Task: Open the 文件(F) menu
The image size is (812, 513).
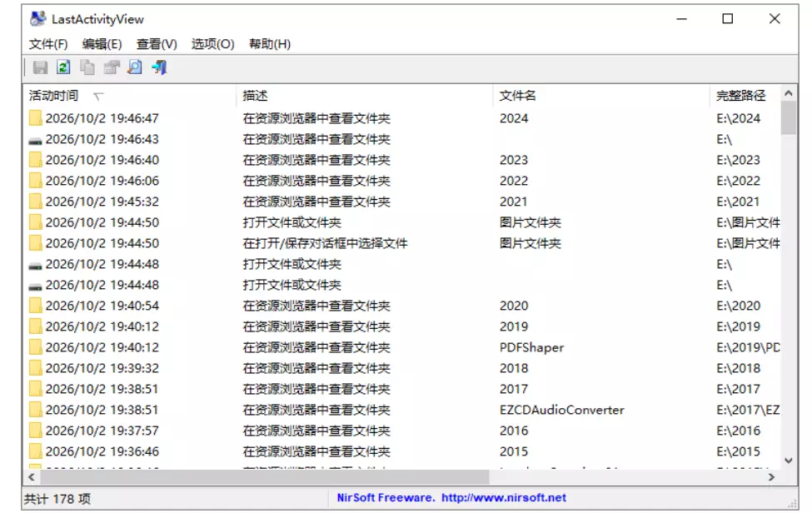Action: point(48,44)
